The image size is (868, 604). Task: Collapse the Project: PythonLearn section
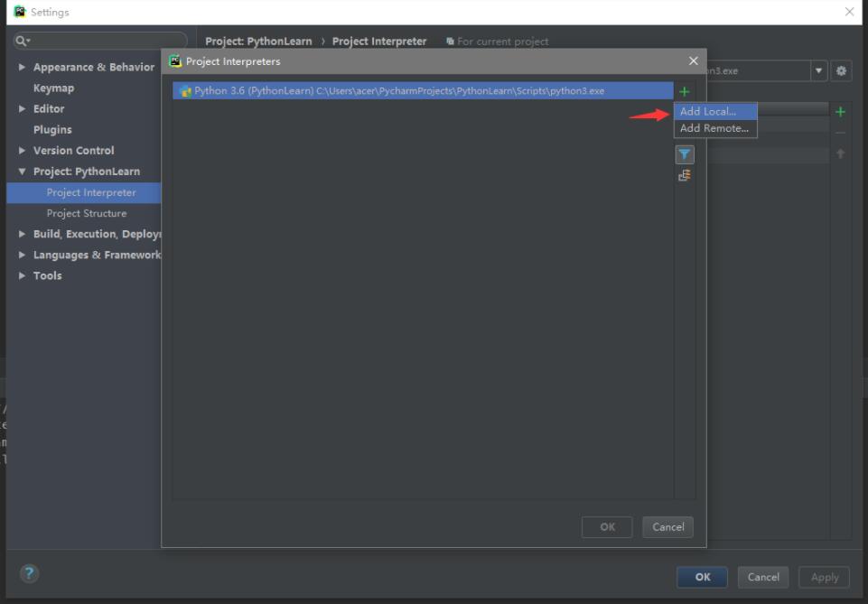[x=22, y=172]
